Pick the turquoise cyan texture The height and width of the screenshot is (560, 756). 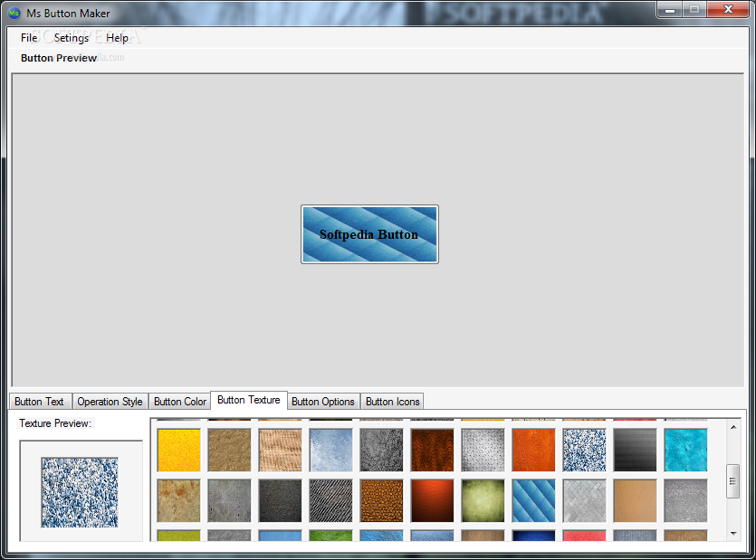[x=685, y=451]
